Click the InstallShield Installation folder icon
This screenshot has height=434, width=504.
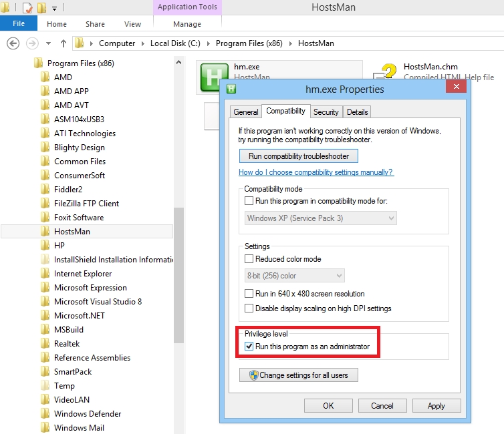pyautogui.click(x=45, y=259)
